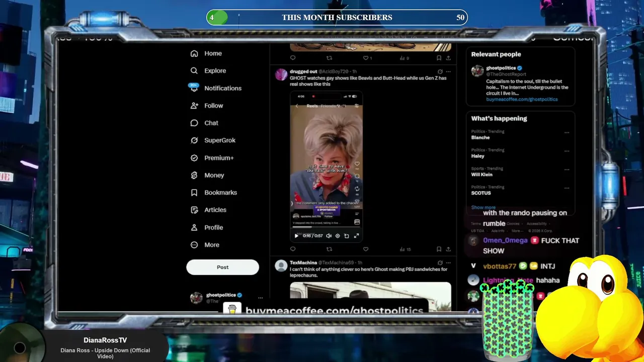The image size is (644, 362).
Task: Click the Premium+ verified badge icon
Action: 194,158
